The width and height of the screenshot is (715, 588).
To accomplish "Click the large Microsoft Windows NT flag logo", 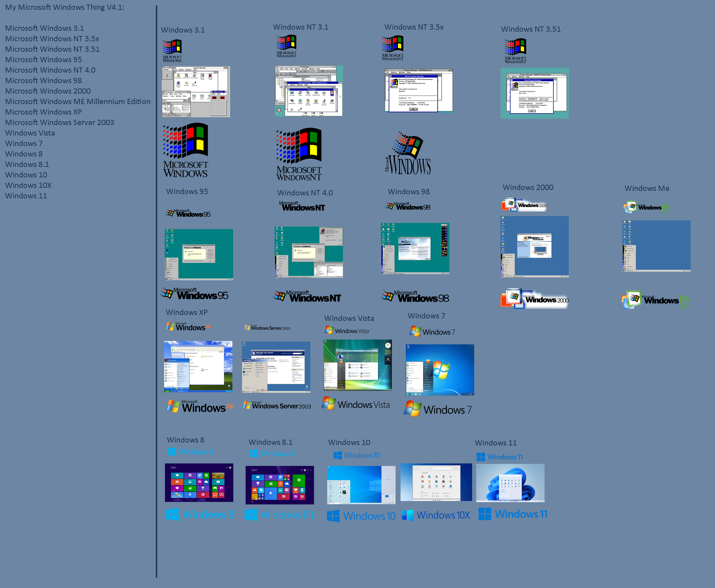I will click(299, 154).
